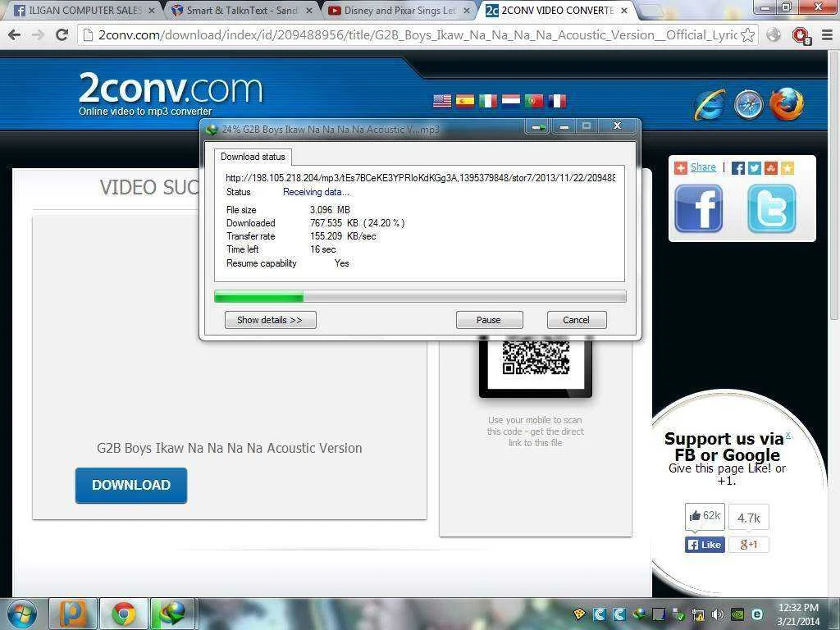Go back using the browser arrow
The image size is (840, 630).
coord(15,35)
